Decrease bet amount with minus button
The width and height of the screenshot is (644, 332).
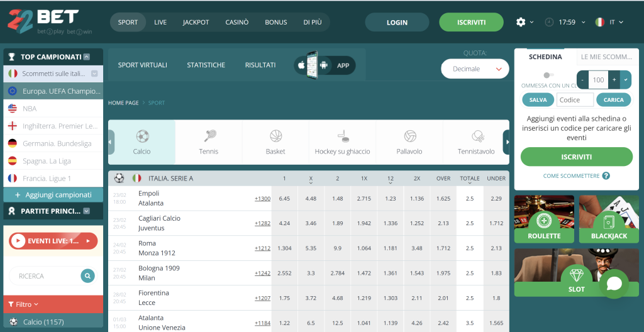(x=582, y=80)
